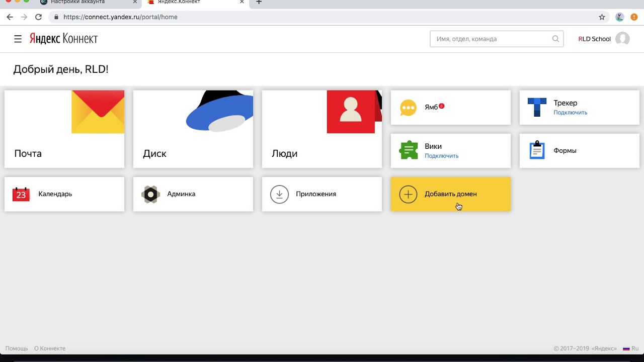Viewport: 644px width, 362px height.
Task: Click the Russian flag language icon
Action: coord(626,348)
